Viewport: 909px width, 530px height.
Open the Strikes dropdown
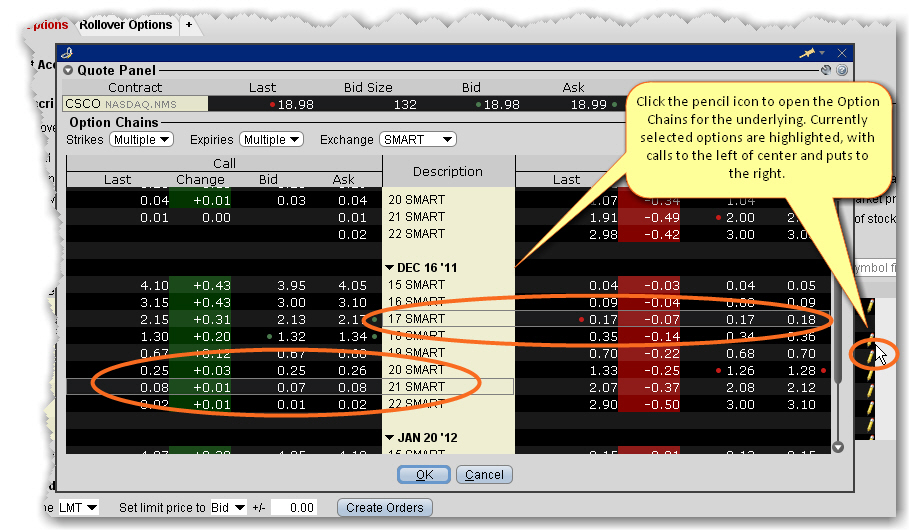pos(141,140)
